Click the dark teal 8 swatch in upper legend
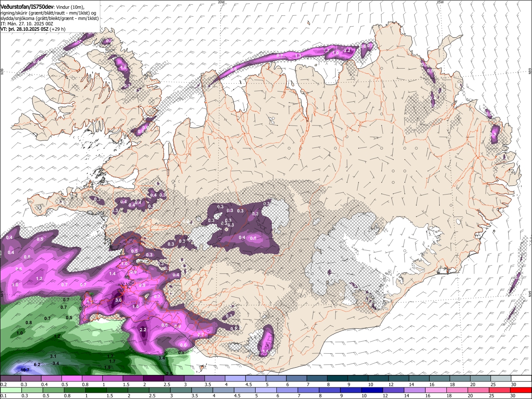This screenshot has width=532, height=399. [x=337, y=379]
